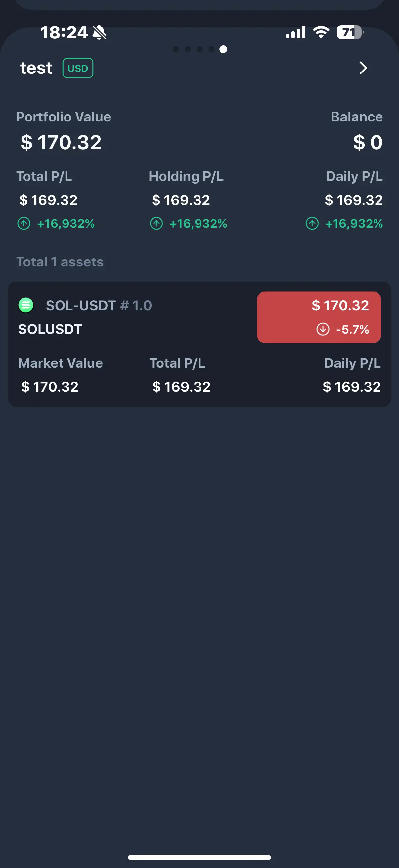Open portfolio details with the right chevron

[x=363, y=68]
